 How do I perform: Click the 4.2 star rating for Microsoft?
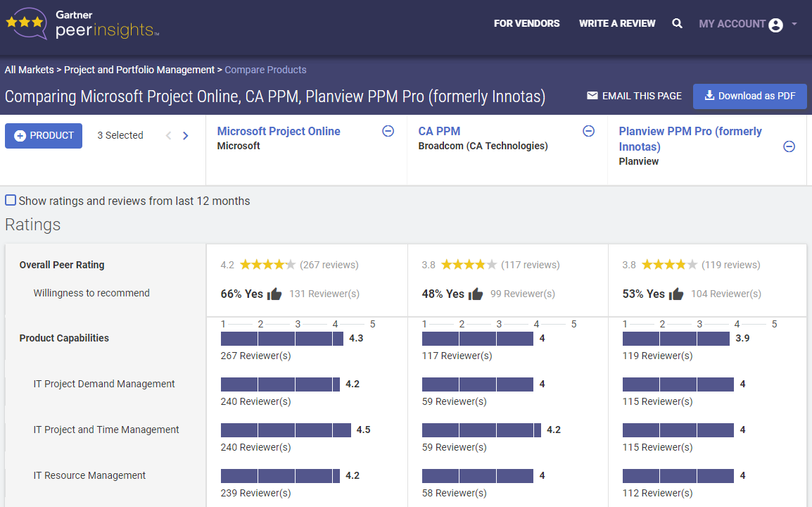coord(267,265)
